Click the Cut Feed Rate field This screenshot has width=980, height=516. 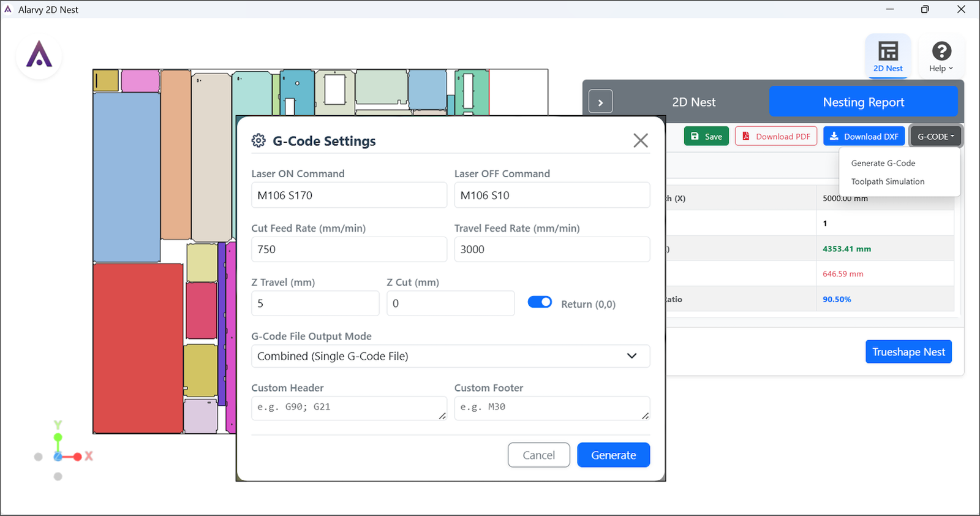click(349, 249)
